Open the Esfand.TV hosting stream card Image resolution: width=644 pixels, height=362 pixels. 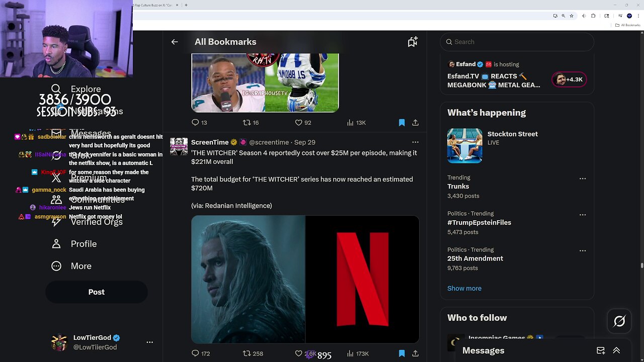pos(517,74)
